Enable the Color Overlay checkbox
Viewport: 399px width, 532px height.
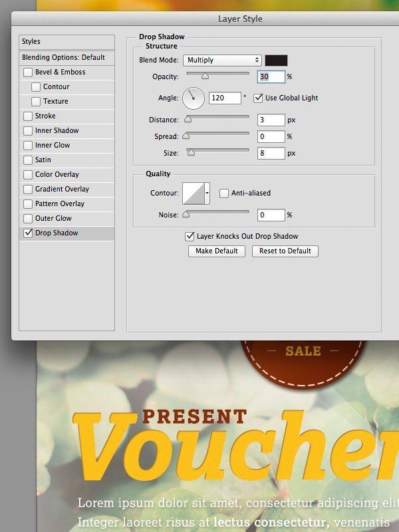pos(28,174)
